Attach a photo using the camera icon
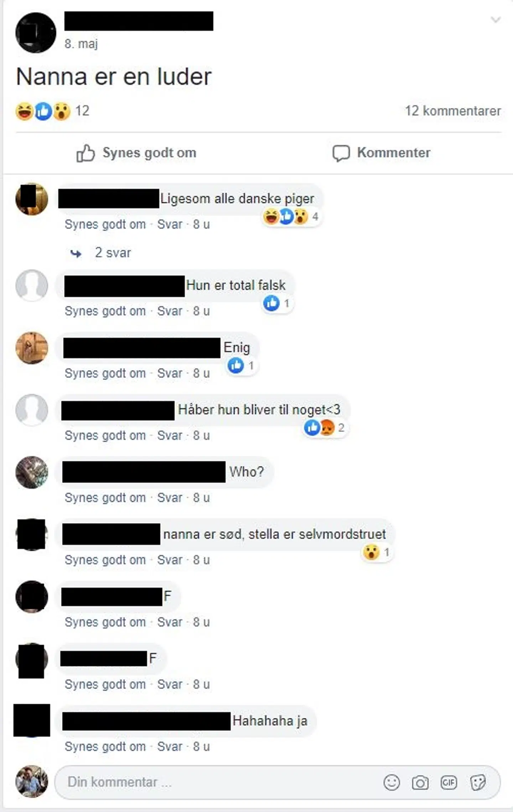Viewport: 513px width, 812px height. [420, 783]
